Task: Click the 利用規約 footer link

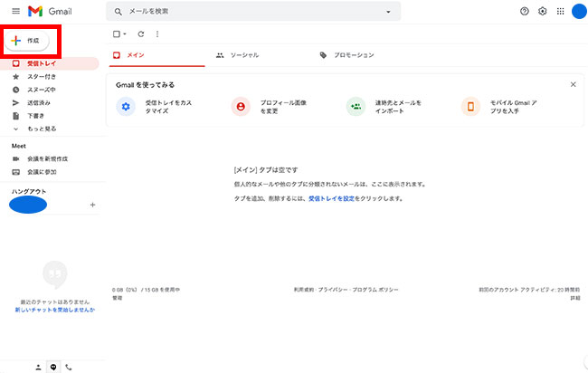Action: 304,290
